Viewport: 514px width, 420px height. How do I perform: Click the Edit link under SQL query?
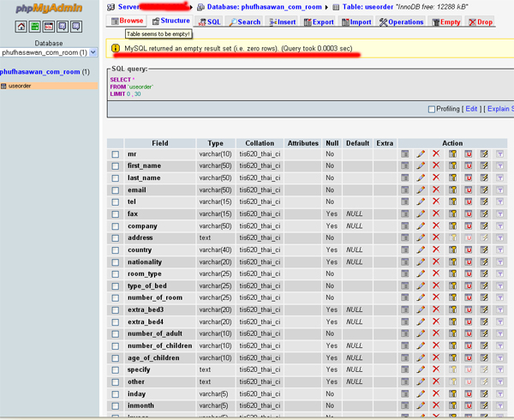tap(471, 109)
